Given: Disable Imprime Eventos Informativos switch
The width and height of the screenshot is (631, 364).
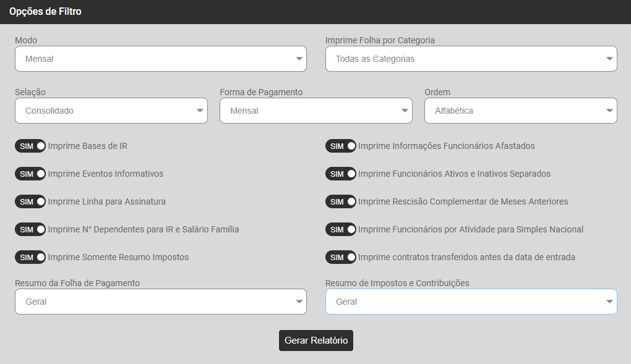Looking at the screenshot, I should tap(30, 174).
